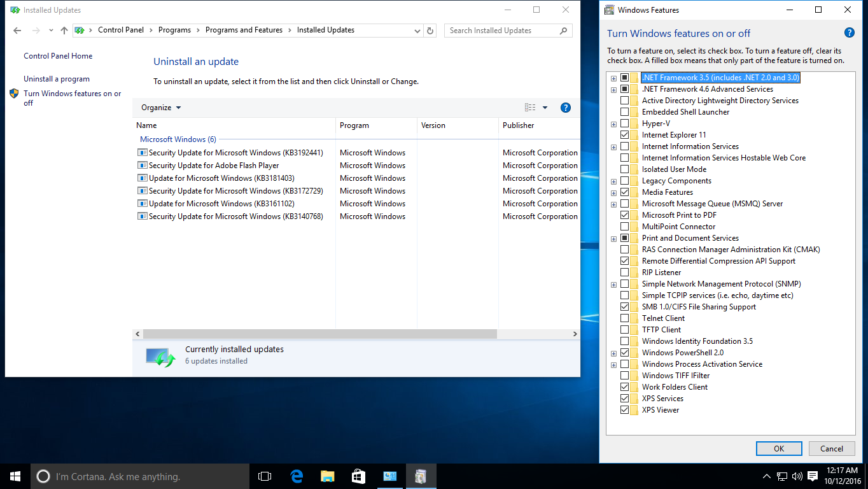
Task: Uncheck Microsoft Print to PDF
Action: point(624,215)
